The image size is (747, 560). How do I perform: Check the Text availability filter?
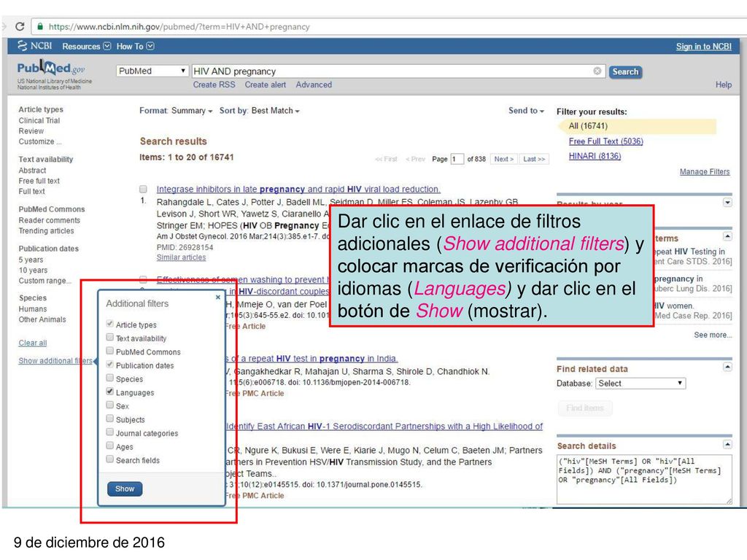point(109,338)
